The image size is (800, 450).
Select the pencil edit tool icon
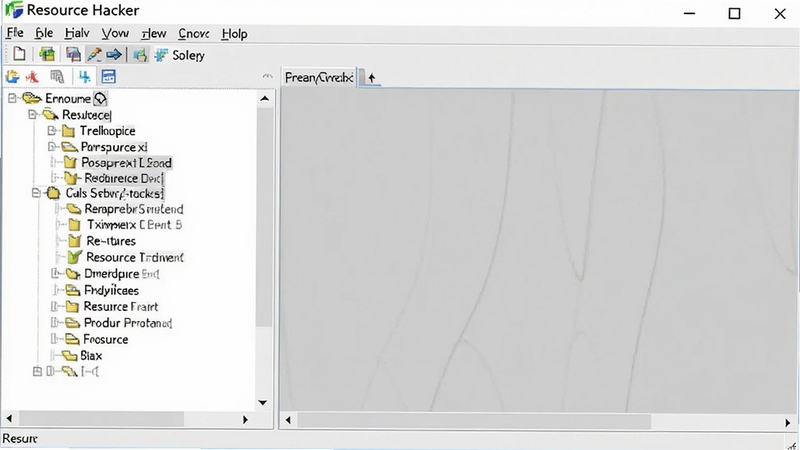click(94, 55)
